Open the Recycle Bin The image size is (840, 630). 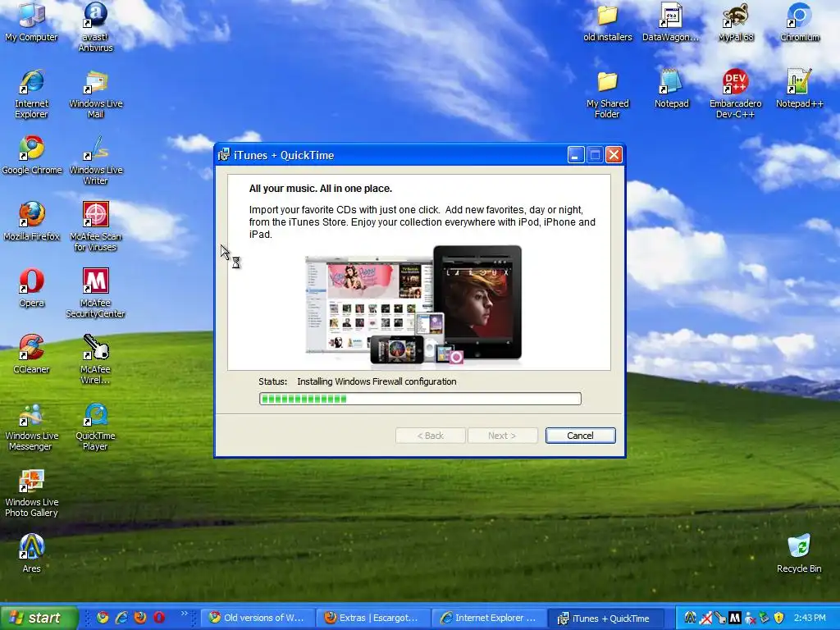tap(799, 553)
